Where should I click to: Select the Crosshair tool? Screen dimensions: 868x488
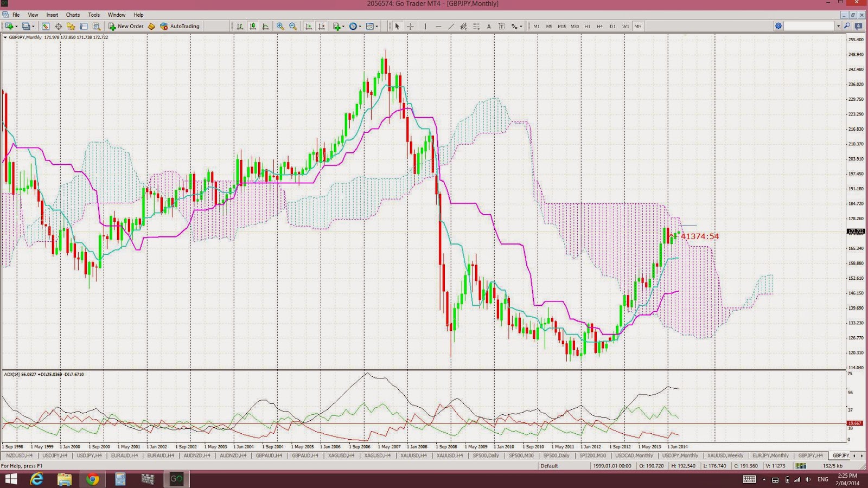(x=410, y=26)
